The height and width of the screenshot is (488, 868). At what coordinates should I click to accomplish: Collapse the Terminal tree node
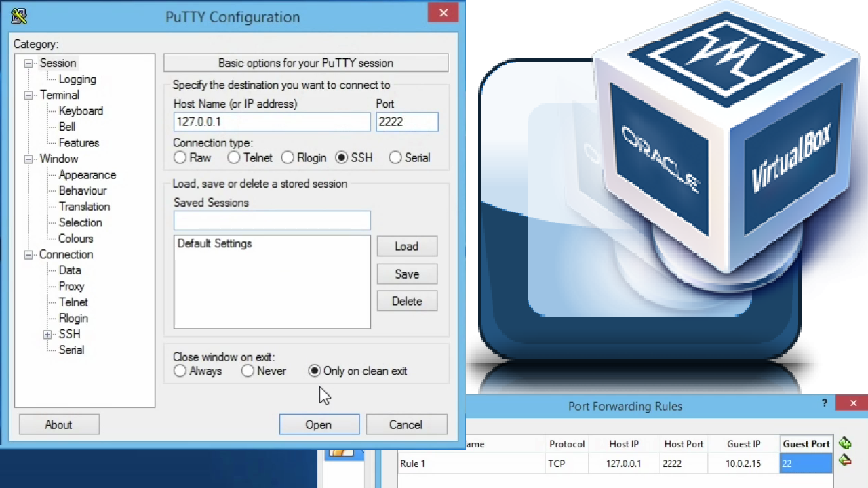(x=28, y=95)
